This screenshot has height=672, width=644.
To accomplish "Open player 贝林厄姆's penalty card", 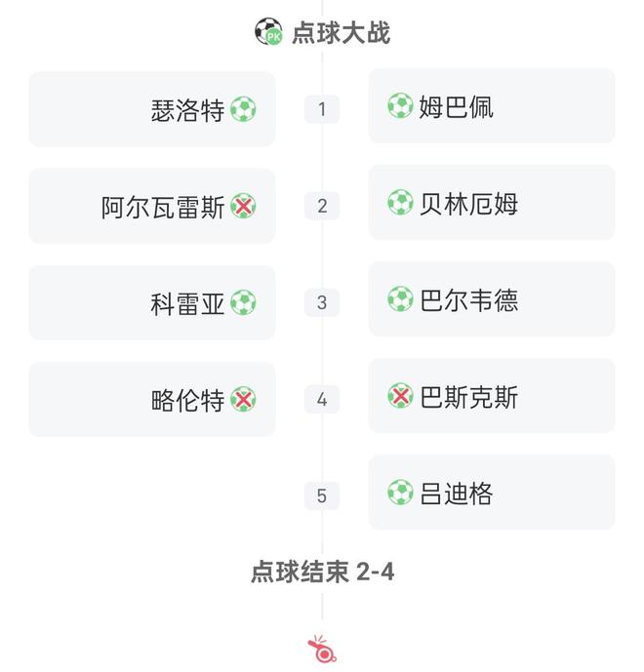I will click(492, 203).
